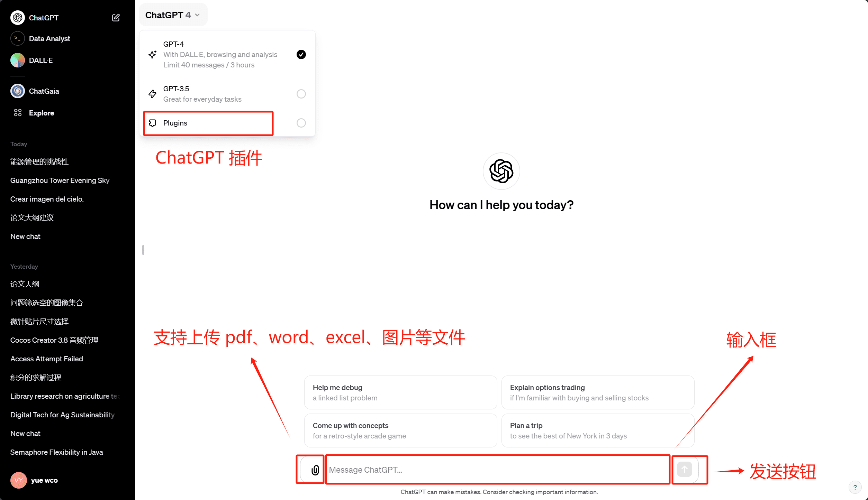Click the message send button icon
Viewport: 868px width, 500px height.
pos(684,470)
